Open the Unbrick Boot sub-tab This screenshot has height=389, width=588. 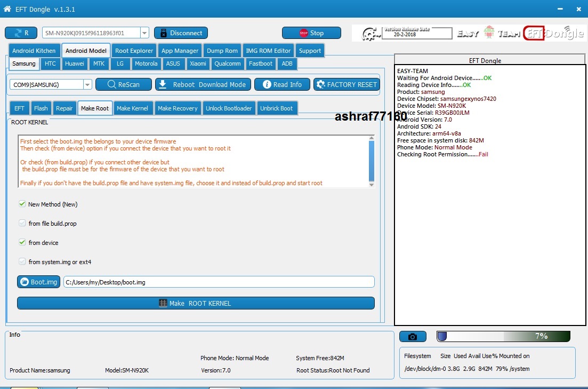[x=276, y=108]
